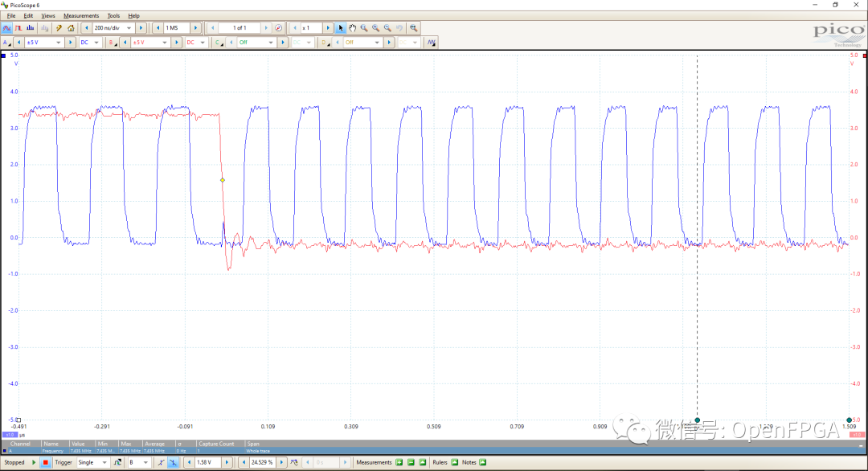Viewport: 868px width, 471px height.
Task: Open the math channels icon
Action: (x=432, y=43)
